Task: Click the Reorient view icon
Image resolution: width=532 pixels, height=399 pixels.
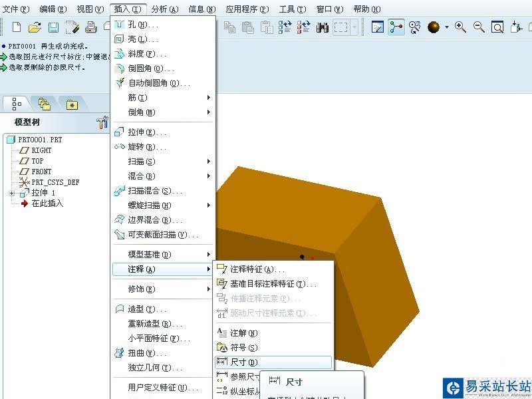Action: (516, 27)
